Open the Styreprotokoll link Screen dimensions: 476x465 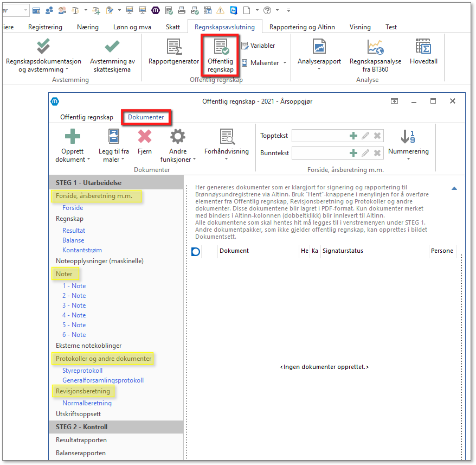tap(82, 371)
